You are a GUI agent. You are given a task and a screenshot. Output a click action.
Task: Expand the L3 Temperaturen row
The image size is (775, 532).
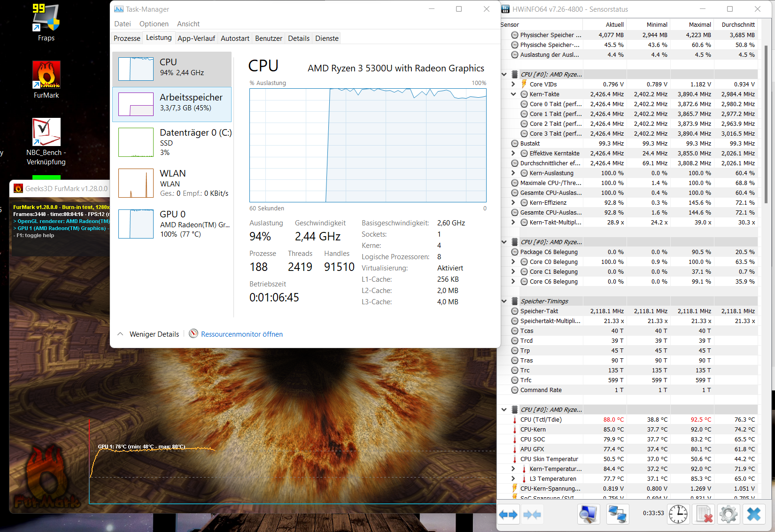(513, 478)
